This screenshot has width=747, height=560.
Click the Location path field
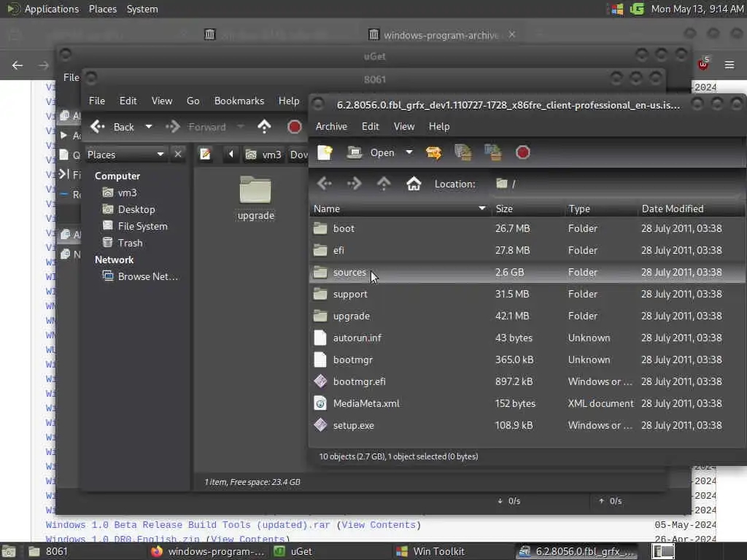pos(617,184)
